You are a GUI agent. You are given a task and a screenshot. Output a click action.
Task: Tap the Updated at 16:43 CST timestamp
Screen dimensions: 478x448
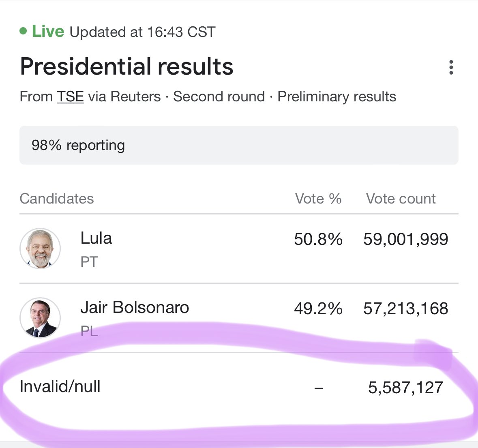tap(143, 32)
